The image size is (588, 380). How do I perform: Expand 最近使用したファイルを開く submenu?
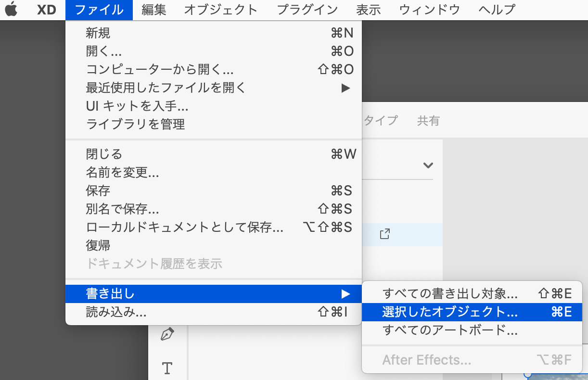coord(213,88)
